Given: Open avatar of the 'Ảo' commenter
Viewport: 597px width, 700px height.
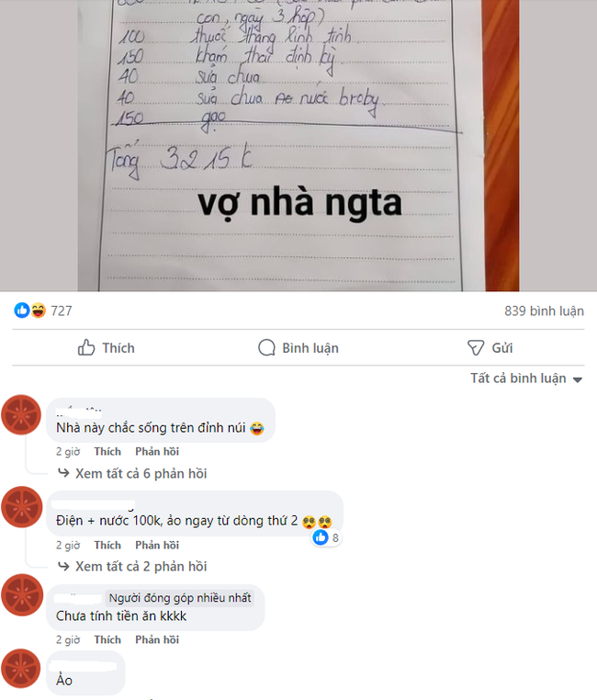Looking at the screenshot, I should (x=21, y=668).
